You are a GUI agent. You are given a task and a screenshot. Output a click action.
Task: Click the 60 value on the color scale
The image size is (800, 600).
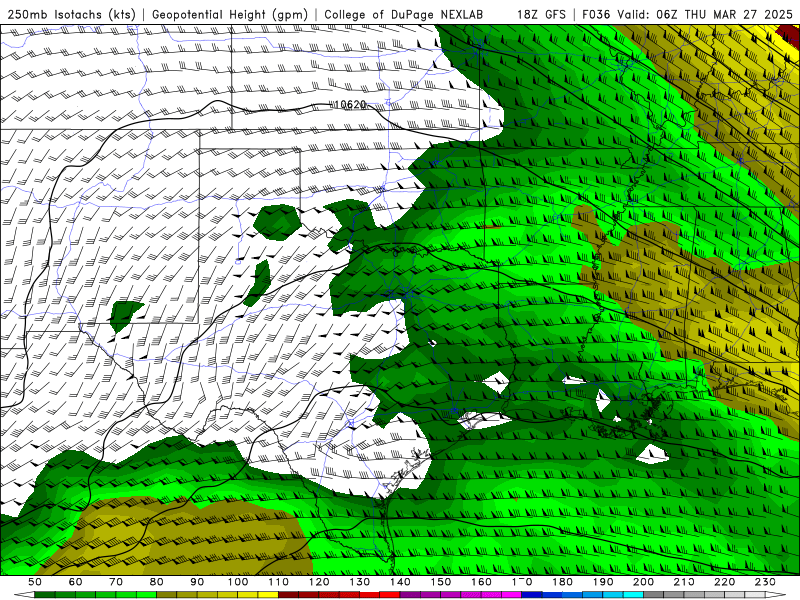click(76, 582)
